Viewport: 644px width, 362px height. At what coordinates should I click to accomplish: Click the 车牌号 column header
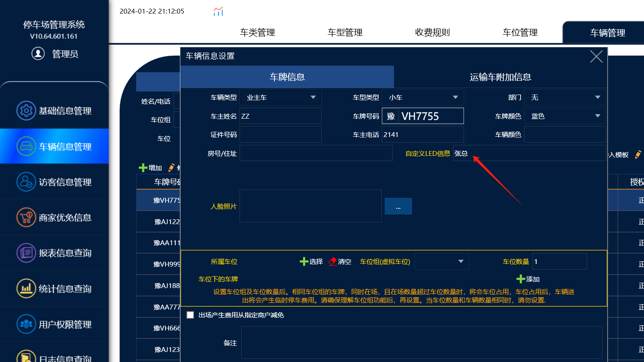coord(158,182)
